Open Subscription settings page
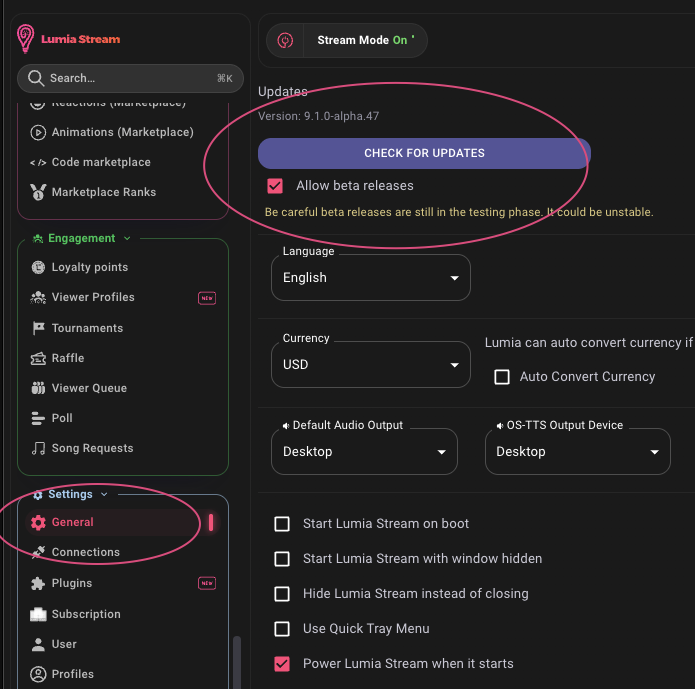The width and height of the screenshot is (695, 689). [122, 614]
